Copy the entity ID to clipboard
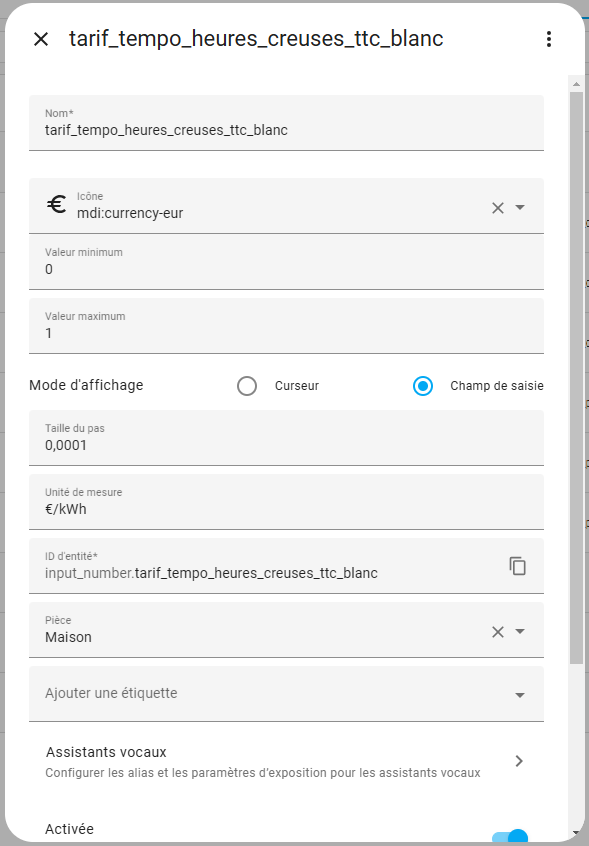This screenshot has width=589, height=846. pyautogui.click(x=518, y=566)
